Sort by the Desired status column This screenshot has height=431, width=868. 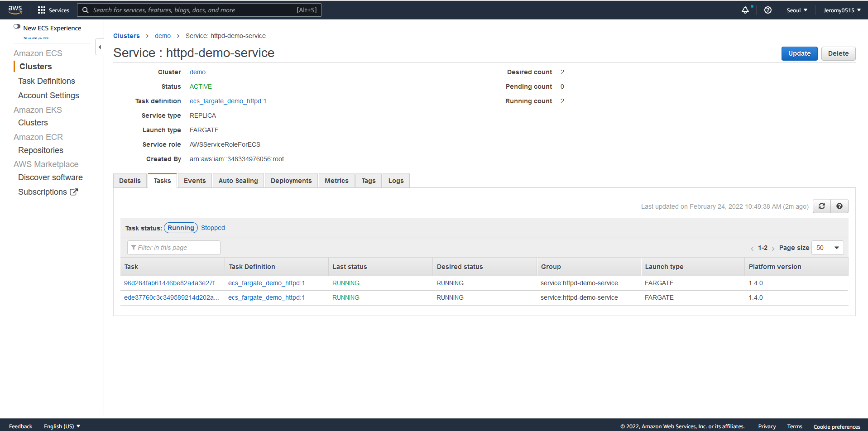485,267
